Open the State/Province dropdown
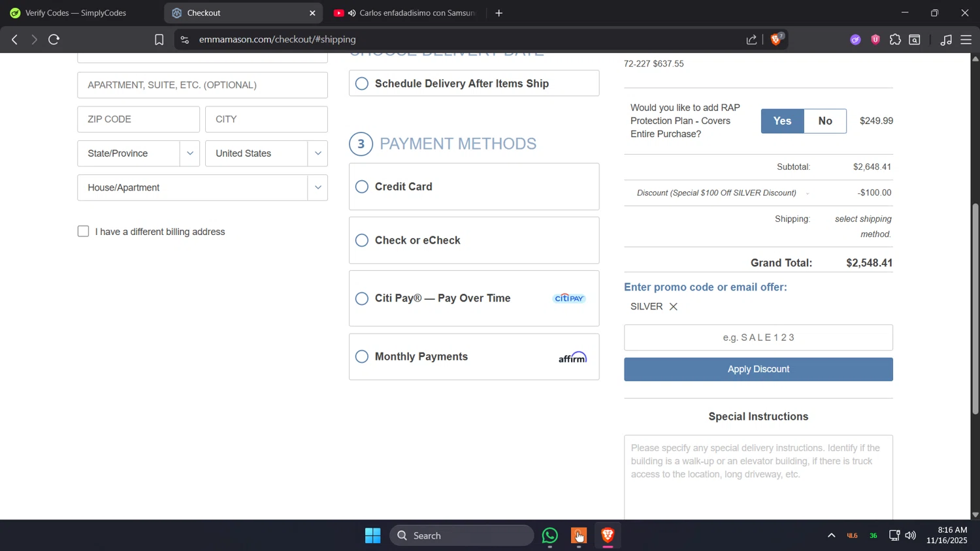Image resolution: width=980 pixels, height=551 pixels. (x=138, y=153)
